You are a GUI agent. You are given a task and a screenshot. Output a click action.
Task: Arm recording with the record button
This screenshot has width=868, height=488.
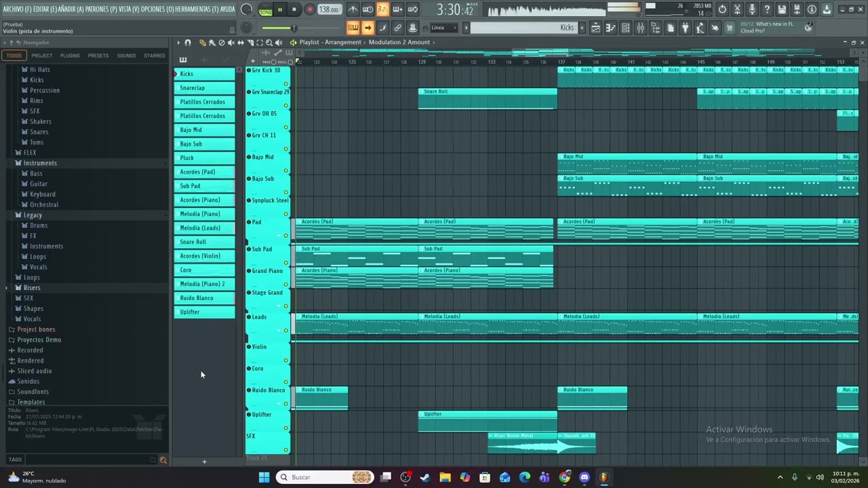coord(310,9)
